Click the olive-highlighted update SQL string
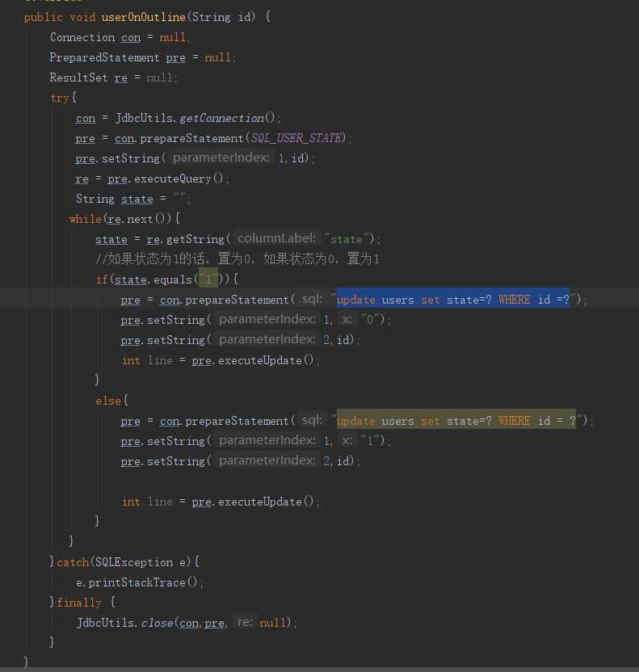This screenshot has height=672, width=639. (456, 421)
